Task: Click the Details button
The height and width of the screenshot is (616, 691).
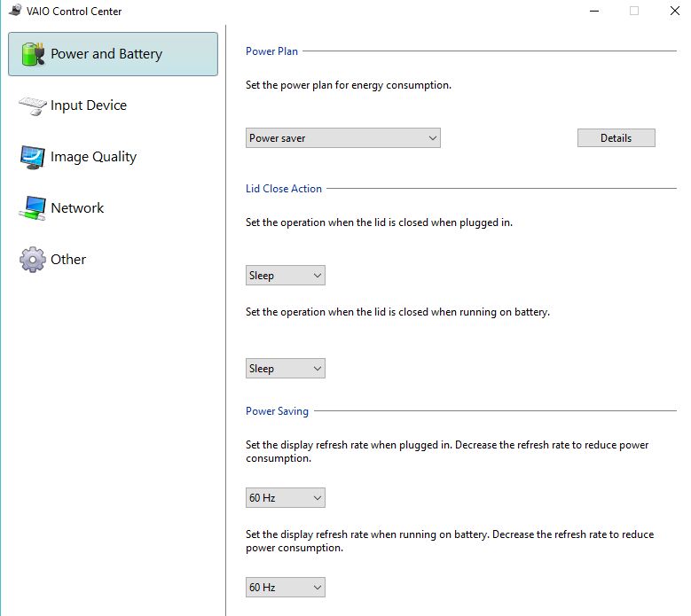Action: tap(616, 137)
